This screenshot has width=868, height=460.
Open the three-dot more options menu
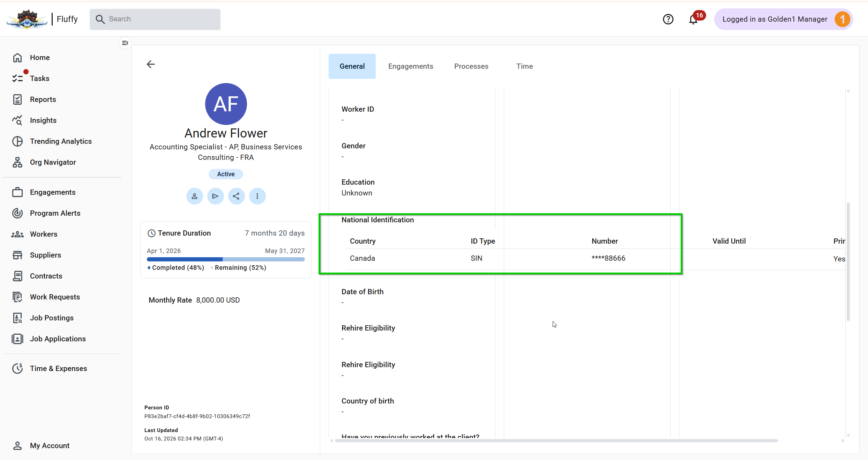pos(257,196)
